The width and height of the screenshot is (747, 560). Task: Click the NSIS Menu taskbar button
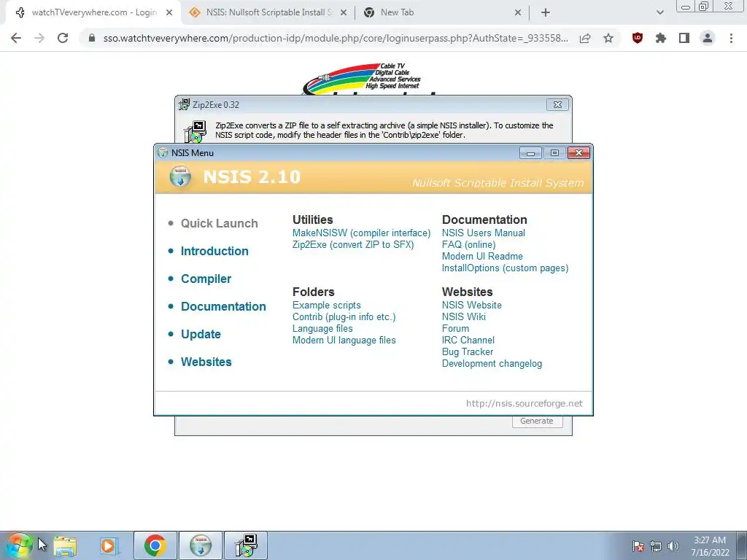click(x=201, y=545)
